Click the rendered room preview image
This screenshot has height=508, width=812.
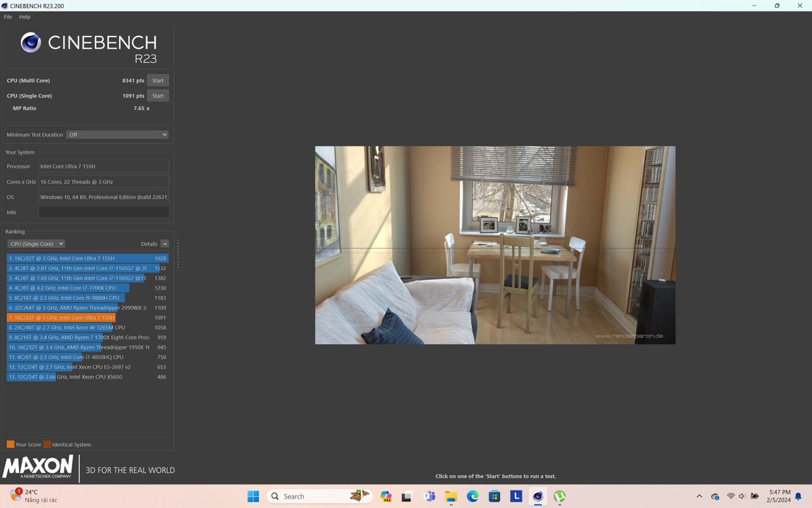[x=495, y=245]
